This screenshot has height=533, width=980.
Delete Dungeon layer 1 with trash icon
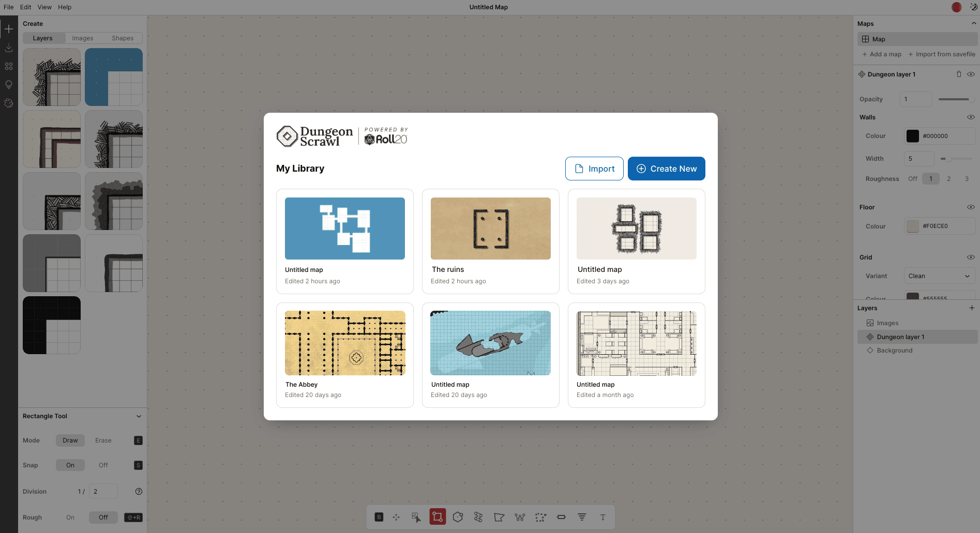959,74
